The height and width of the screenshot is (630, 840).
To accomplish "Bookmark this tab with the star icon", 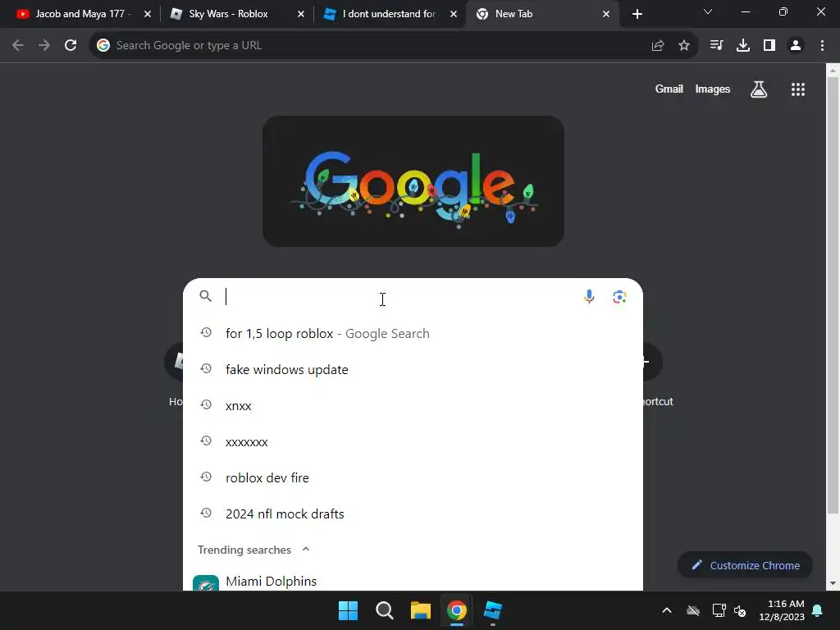I will 684,46.
